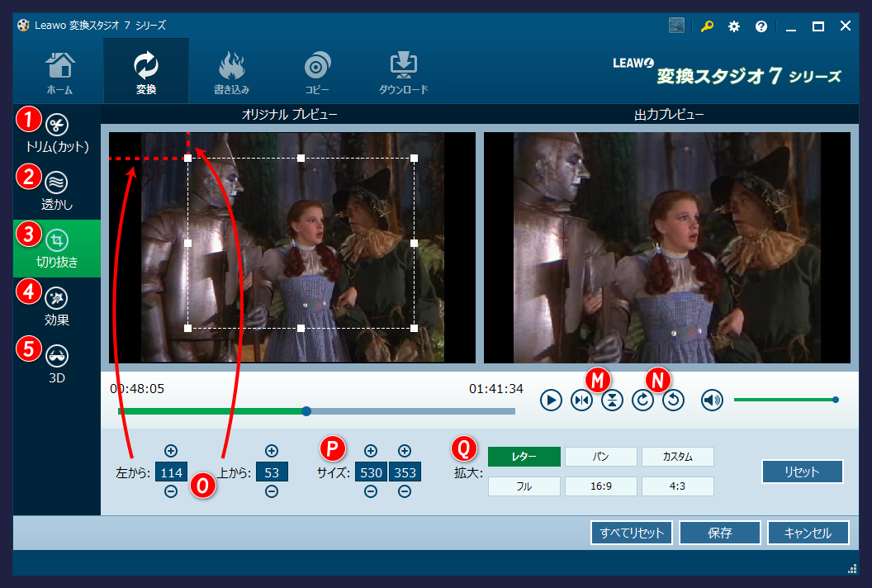The height and width of the screenshot is (588, 872).
Task: Flip the video vertically
Action: coord(612,400)
